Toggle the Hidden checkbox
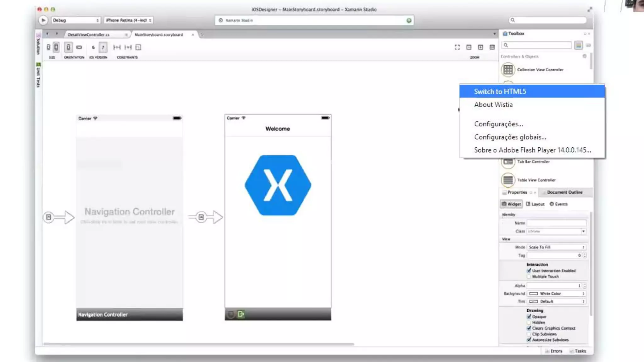 point(529,322)
